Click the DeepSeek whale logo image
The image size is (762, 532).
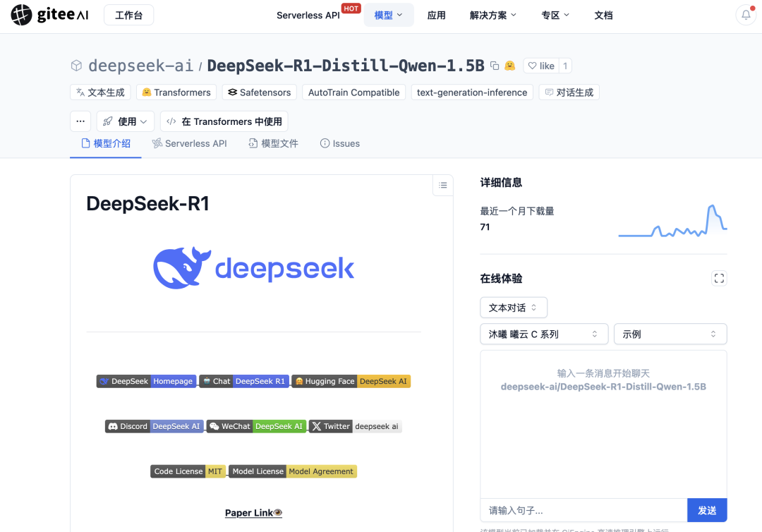click(254, 267)
